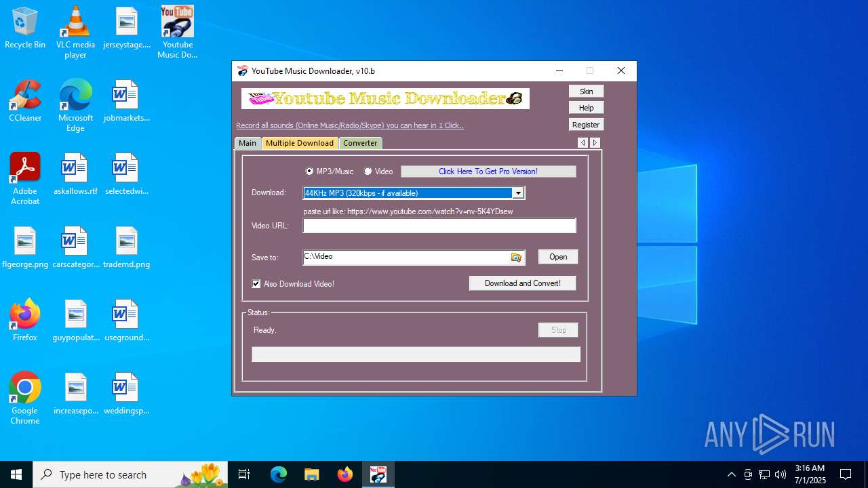Open Adobe Acrobat desktop shortcut

tap(25, 178)
